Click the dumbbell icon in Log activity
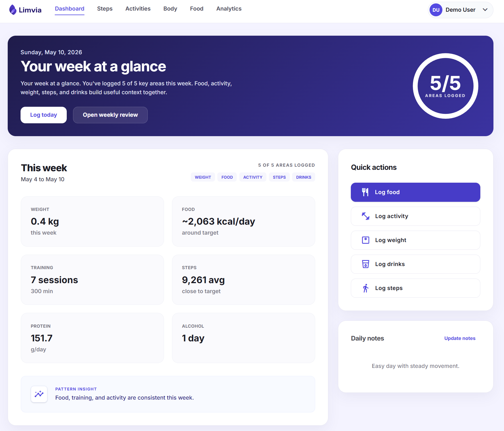The width and height of the screenshot is (504, 431). click(x=365, y=216)
